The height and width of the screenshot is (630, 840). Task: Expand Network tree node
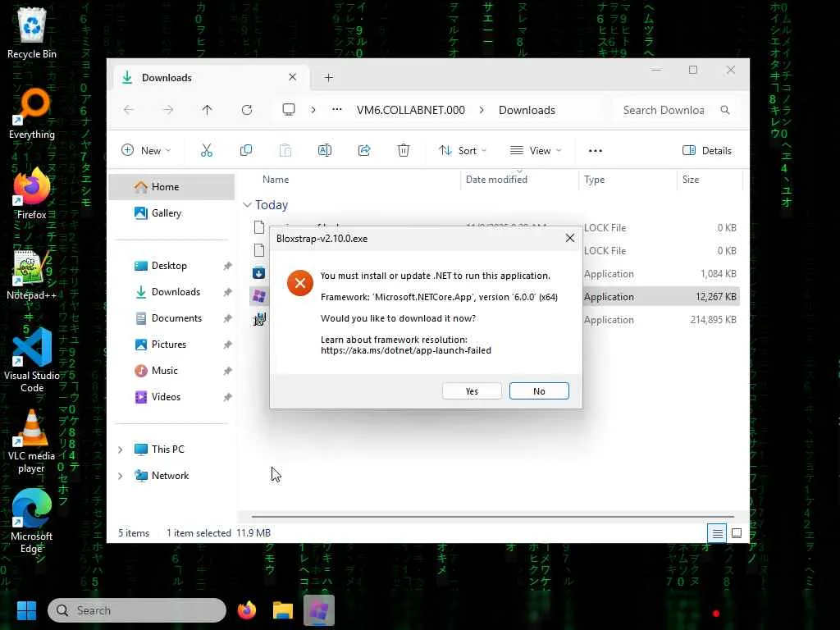[x=120, y=475]
